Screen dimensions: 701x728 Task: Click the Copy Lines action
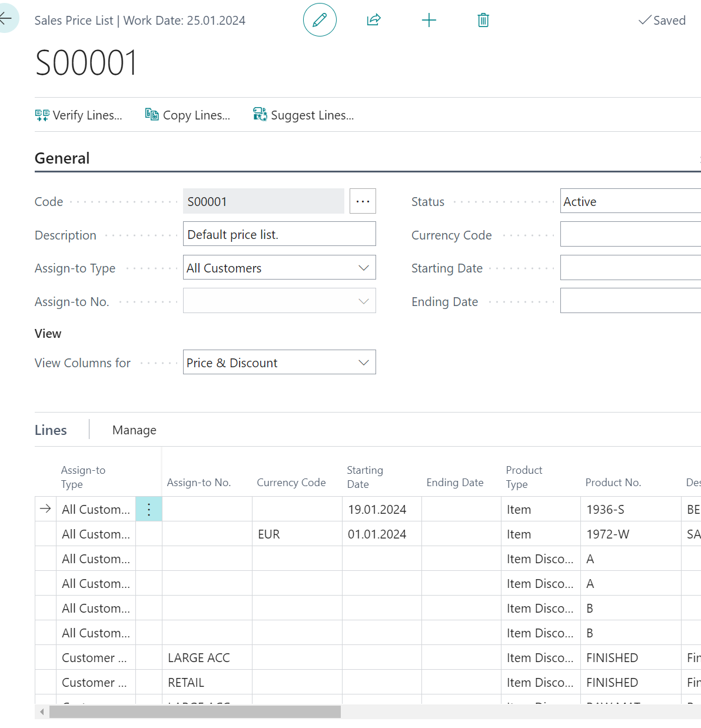coord(188,115)
